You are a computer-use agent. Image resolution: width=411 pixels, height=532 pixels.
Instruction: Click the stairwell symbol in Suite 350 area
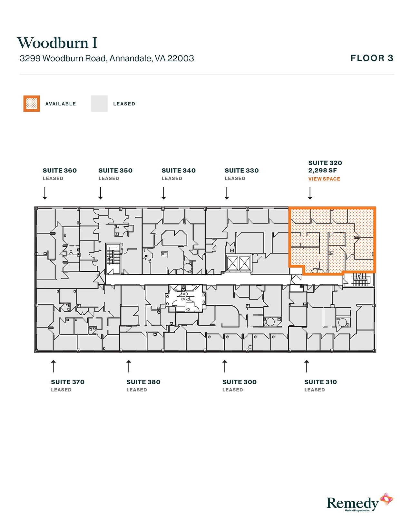click(x=113, y=259)
